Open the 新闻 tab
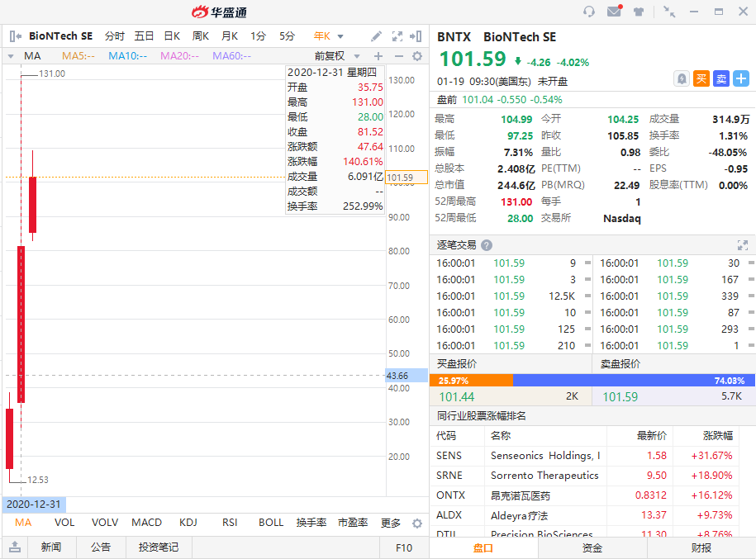This screenshot has height=559, width=756. click(51, 547)
